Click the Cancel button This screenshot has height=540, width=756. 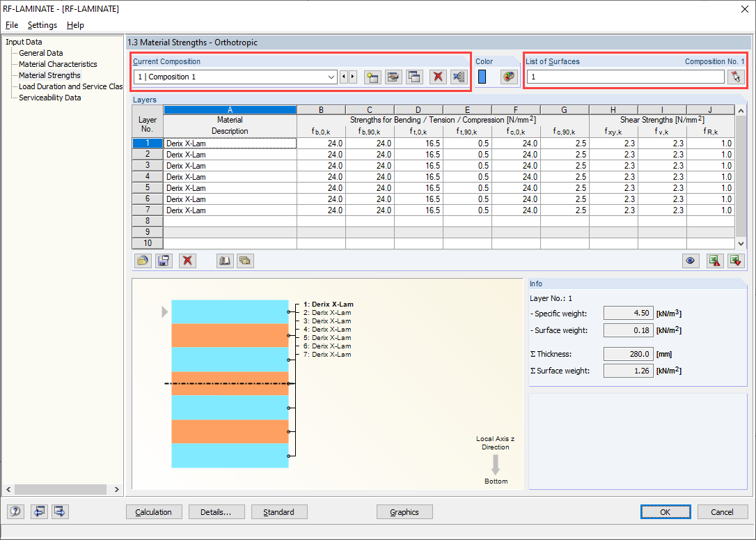[x=723, y=512]
